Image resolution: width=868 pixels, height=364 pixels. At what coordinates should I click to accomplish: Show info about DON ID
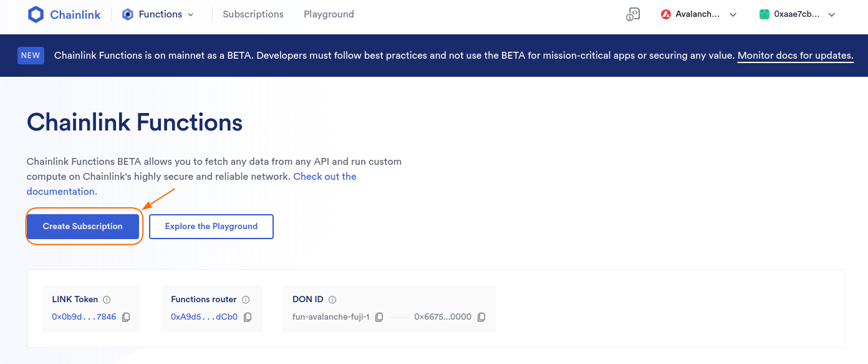(332, 300)
